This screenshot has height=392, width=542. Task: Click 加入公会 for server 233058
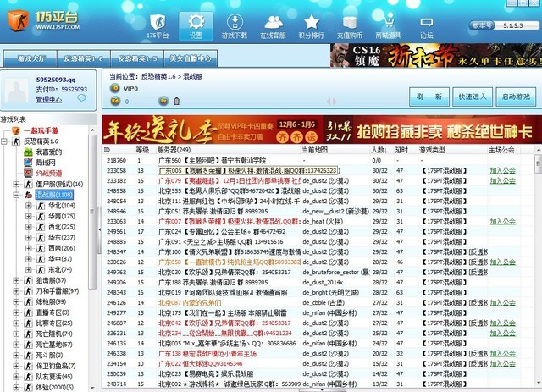[x=502, y=171]
